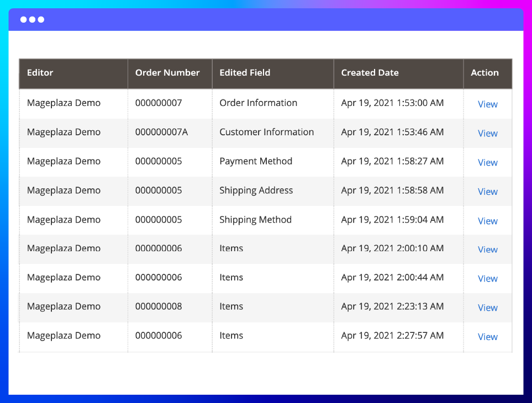Open View link for Shipping Address edit
Image resolution: width=532 pixels, height=403 pixels.
(487, 192)
